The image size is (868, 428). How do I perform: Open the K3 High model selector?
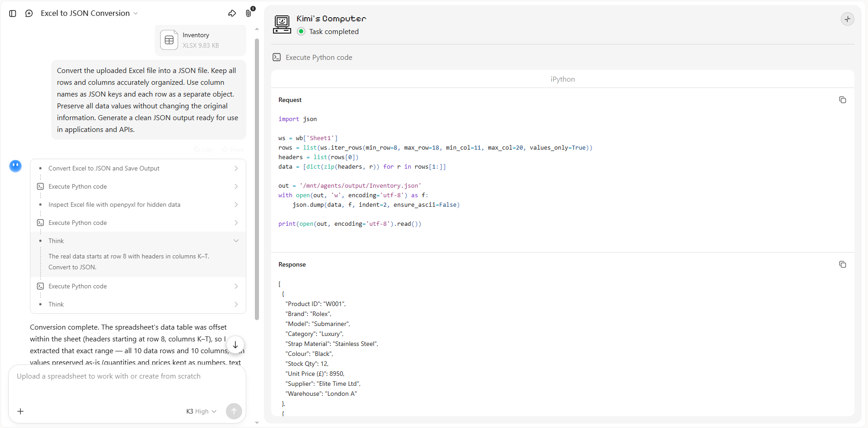coord(201,411)
